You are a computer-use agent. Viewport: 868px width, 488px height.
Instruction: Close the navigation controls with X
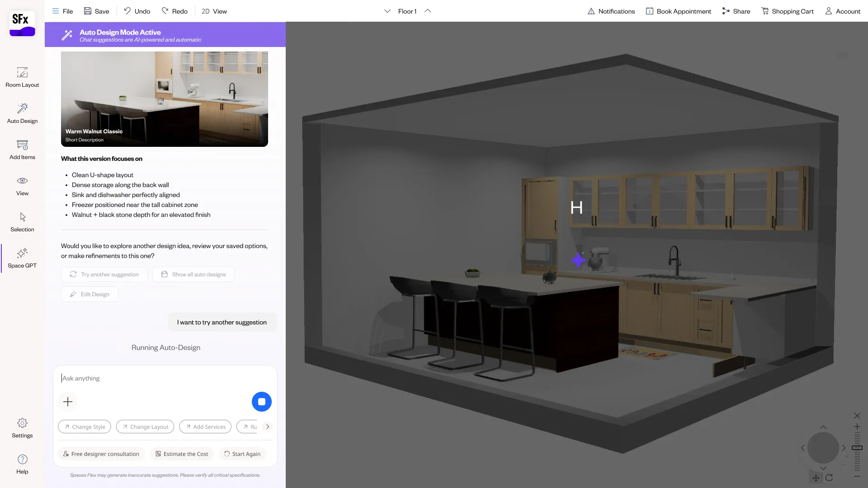[857, 416]
